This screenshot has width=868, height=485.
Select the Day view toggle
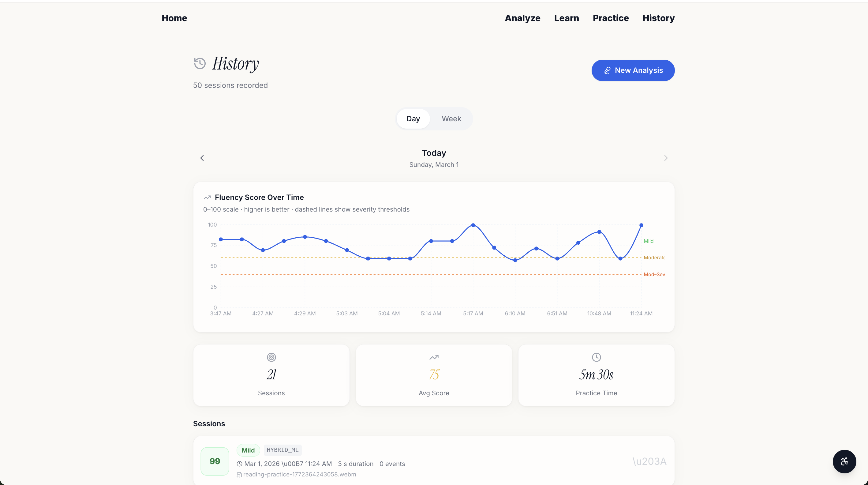coord(413,118)
